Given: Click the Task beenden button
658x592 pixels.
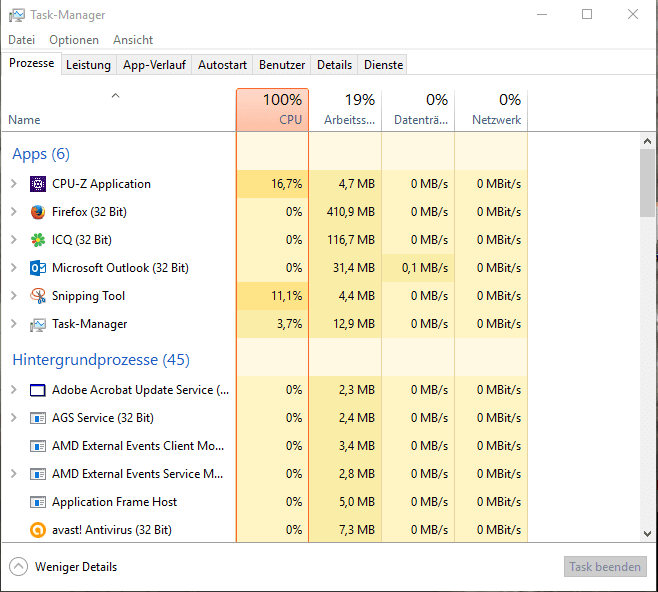Looking at the screenshot, I should click(605, 567).
